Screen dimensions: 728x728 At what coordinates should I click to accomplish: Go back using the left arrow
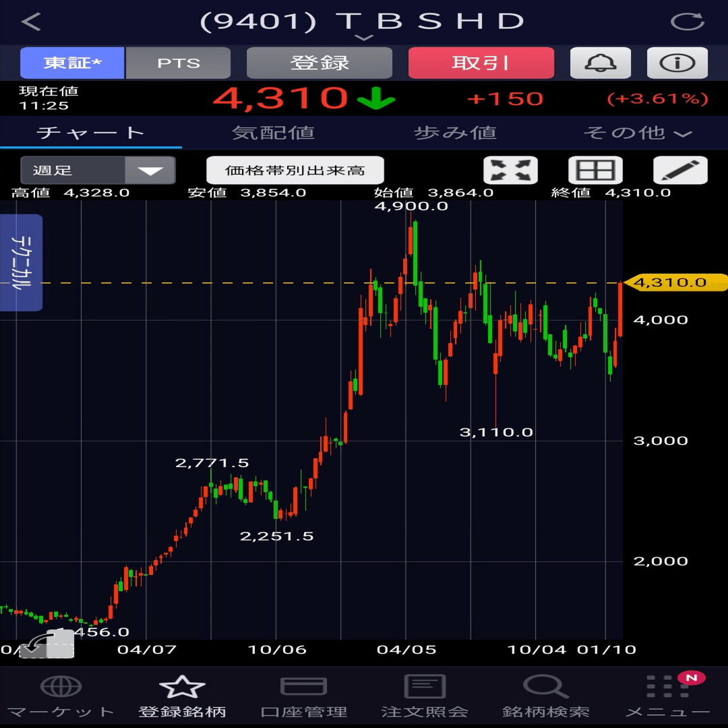coord(31,22)
